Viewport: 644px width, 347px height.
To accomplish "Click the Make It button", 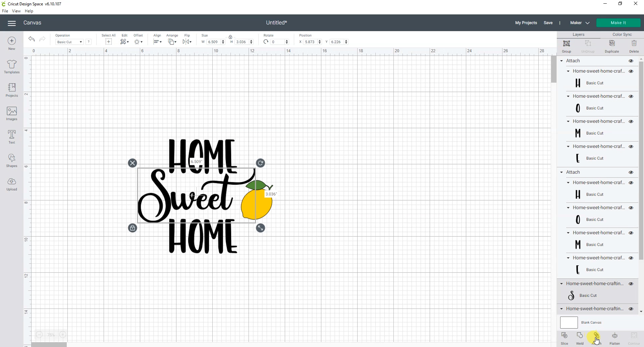I will click(x=618, y=23).
